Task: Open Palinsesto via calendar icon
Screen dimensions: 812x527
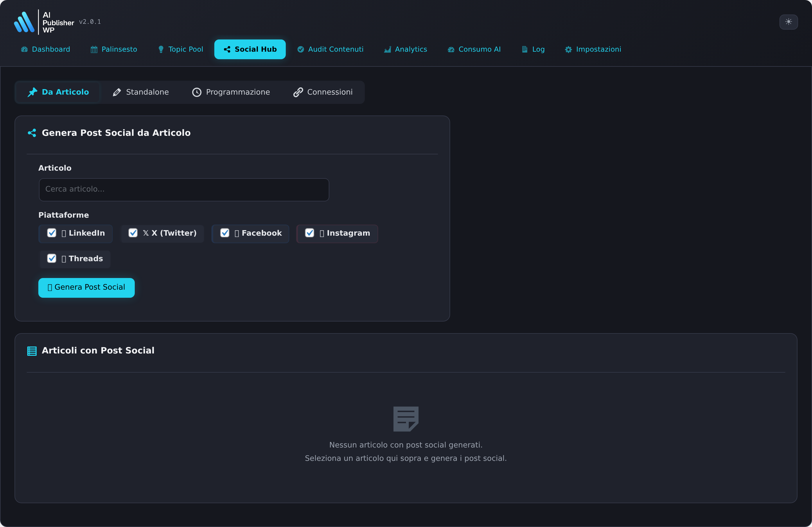Action: coord(94,49)
